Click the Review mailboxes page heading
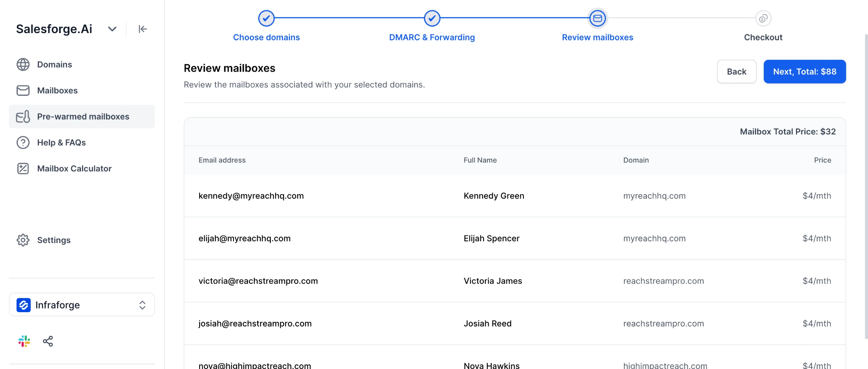This screenshot has width=868, height=369. click(229, 68)
